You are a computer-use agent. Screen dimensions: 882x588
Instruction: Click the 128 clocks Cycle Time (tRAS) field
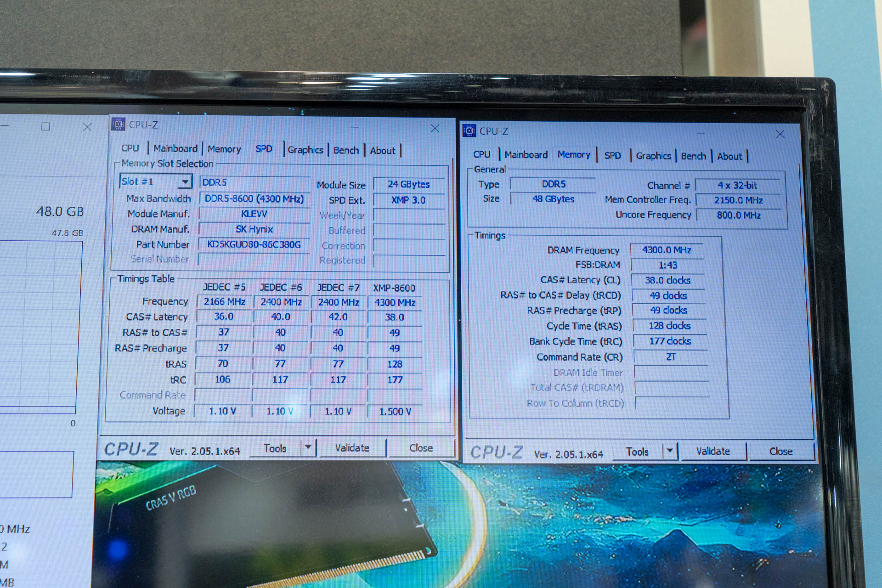coord(669,326)
